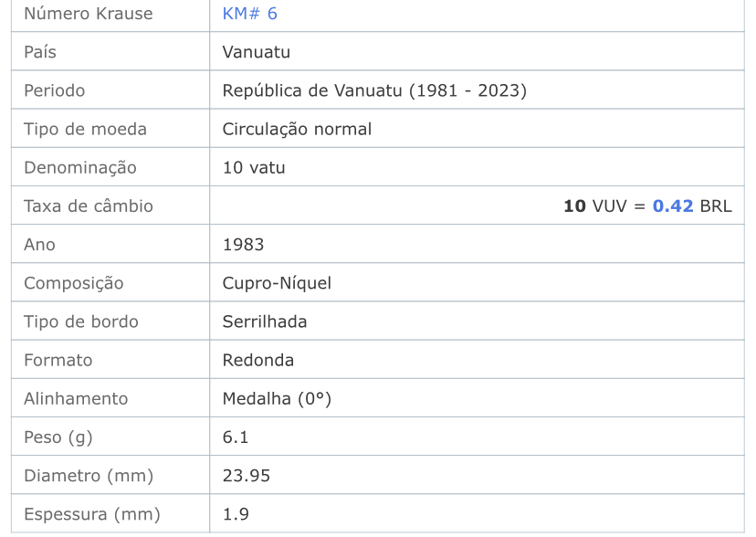Select the Medalha (0°) alignment value
This screenshot has height=537, width=756.
click(x=277, y=399)
